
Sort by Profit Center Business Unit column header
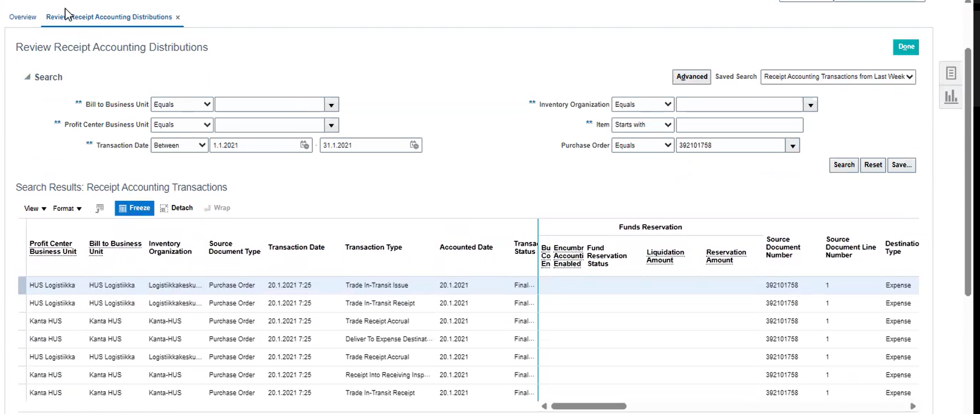(53, 247)
